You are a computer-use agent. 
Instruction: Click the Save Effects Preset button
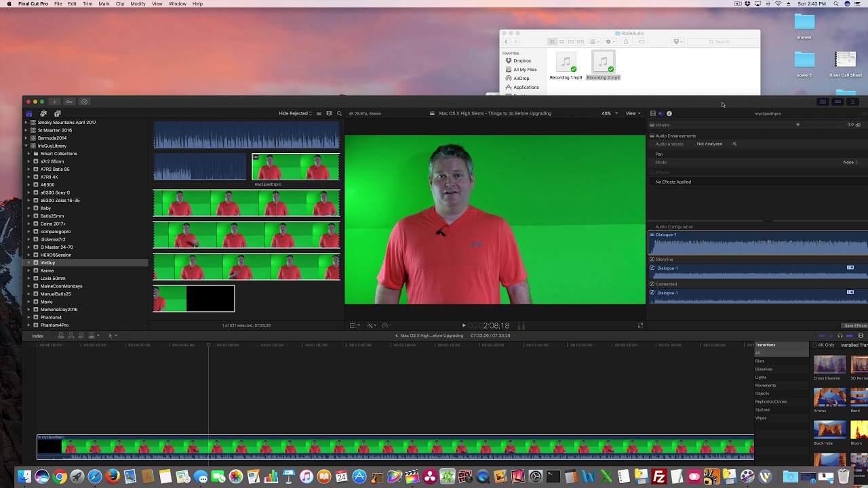(855, 325)
